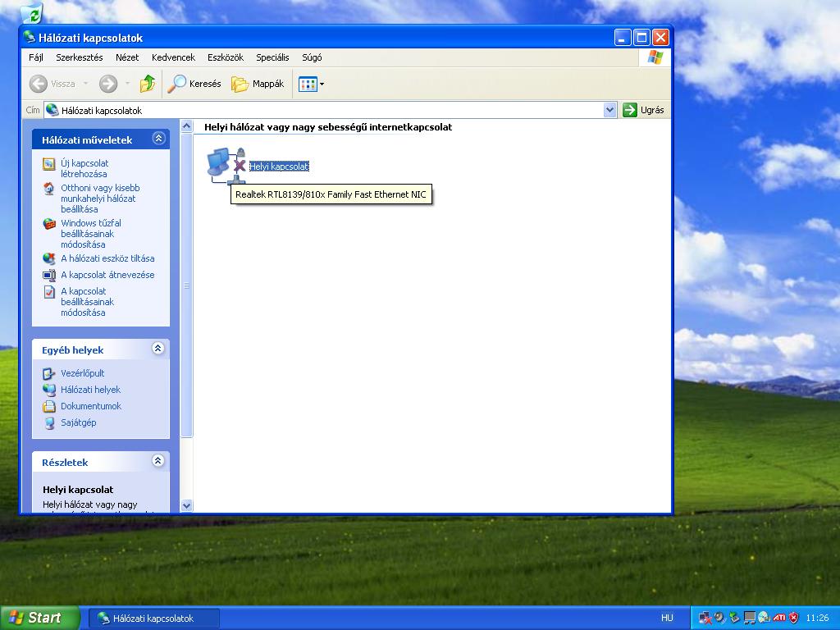The width and height of the screenshot is (840, 630).
Task: Click the Helyi hálózat vagy nagy sebességű internetkapcsolat heading
Action: (328, 127)
